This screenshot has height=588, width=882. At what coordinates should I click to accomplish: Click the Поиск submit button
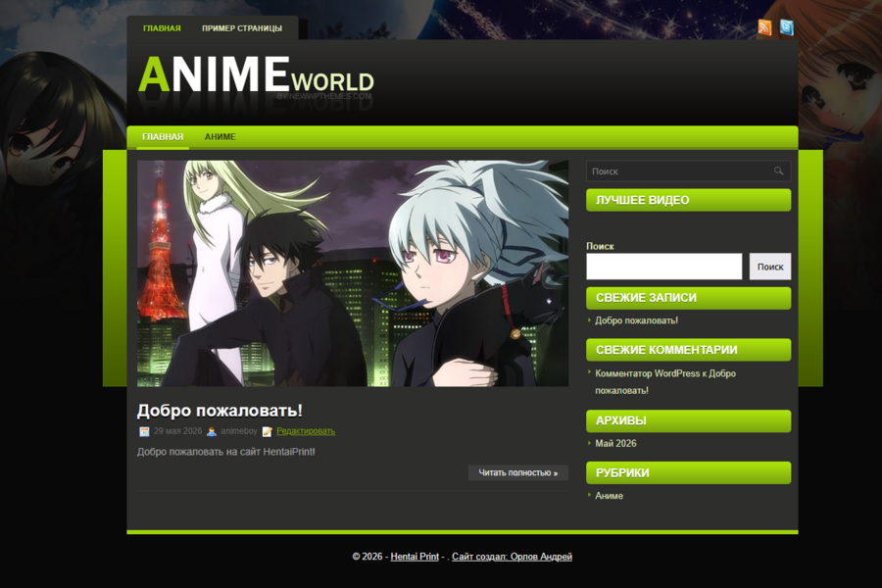[770, 267]
